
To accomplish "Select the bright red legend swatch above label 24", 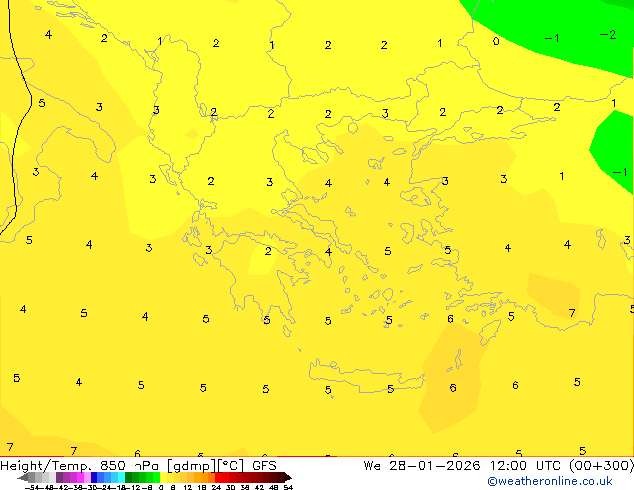I will pos(218,477).
